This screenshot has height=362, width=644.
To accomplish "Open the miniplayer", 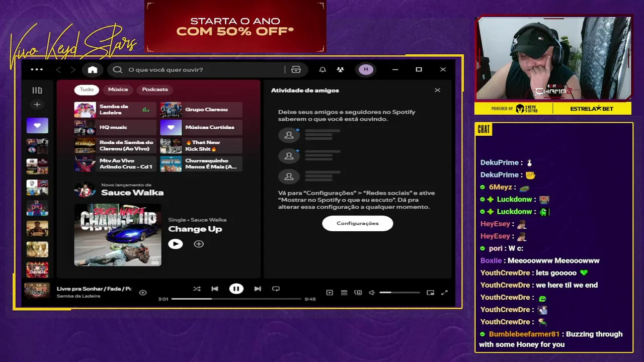I will pyautogui.click(x=430, y=293).
